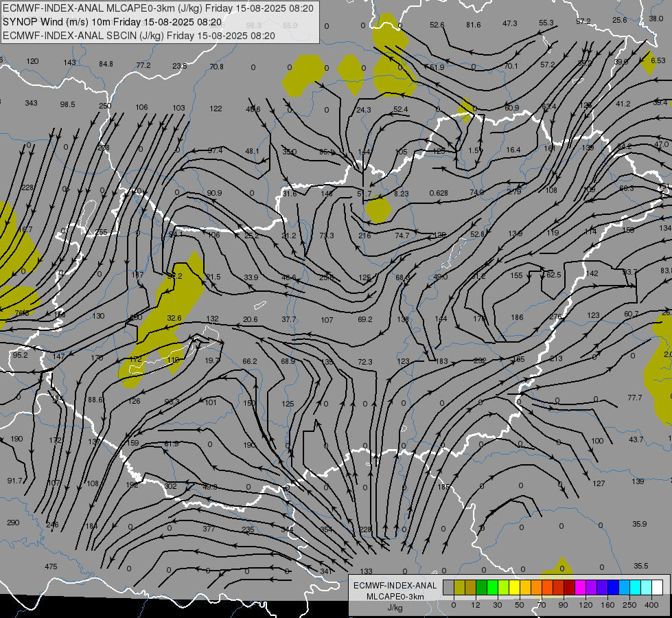The width and height of the screenshot is (672, 618).
Task: Click the map value '47.3'
Action: [x=509, y=23]
